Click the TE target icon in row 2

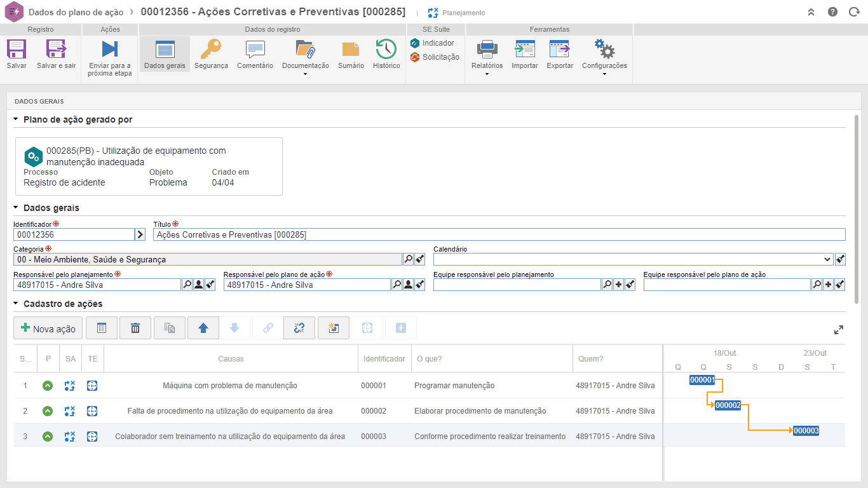92,411
